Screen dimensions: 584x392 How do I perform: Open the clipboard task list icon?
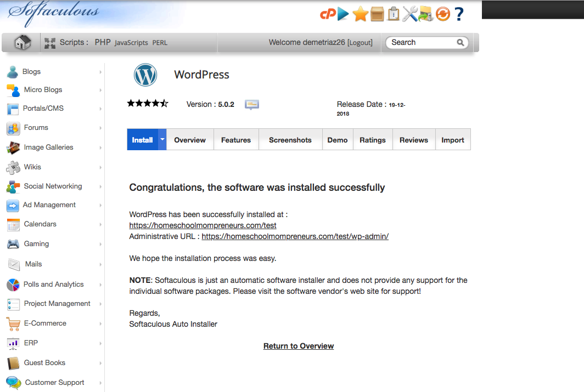point(394,14)
